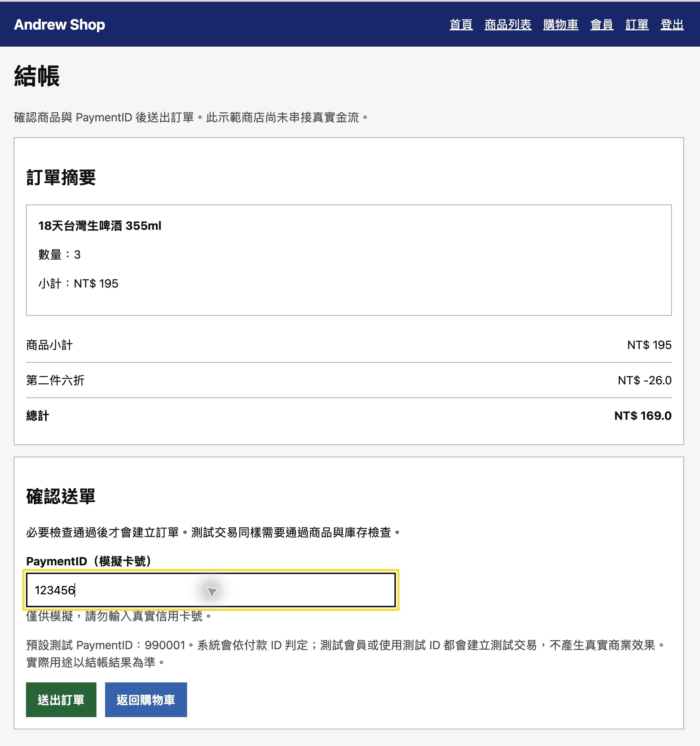Open 購物車 navigation link
Image resolution: width=700 pixels, height=746 pixels.
point(561,25)
